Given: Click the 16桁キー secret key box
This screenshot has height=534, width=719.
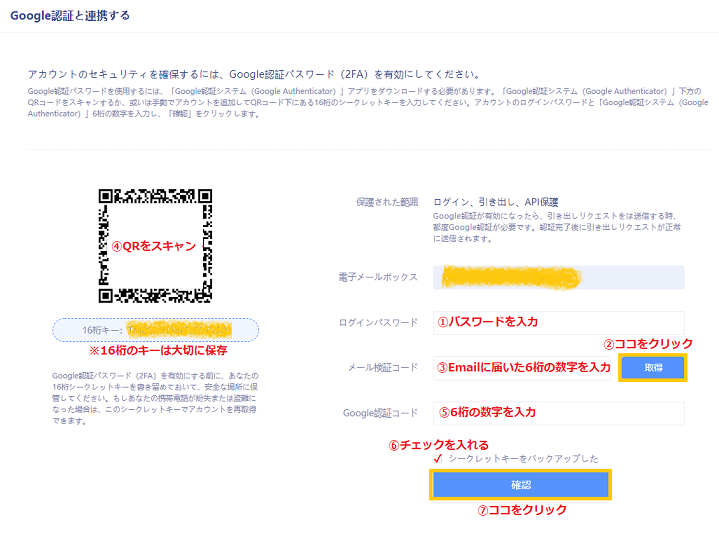Looking at the screenshot, I should click(x=155, y=330).
